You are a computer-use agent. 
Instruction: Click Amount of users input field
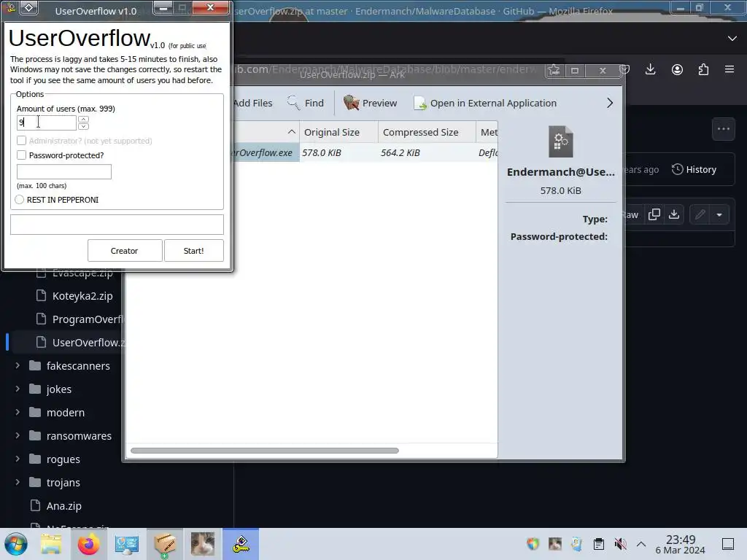(46, 122)
